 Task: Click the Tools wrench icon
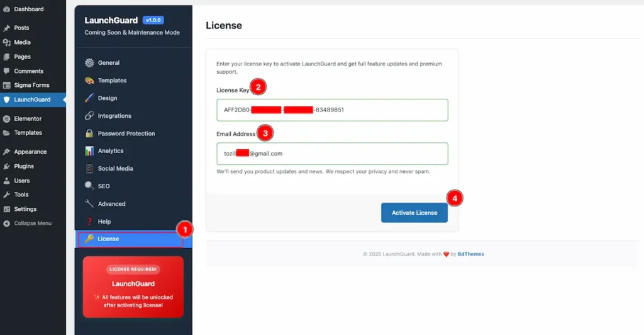[6, 195]
